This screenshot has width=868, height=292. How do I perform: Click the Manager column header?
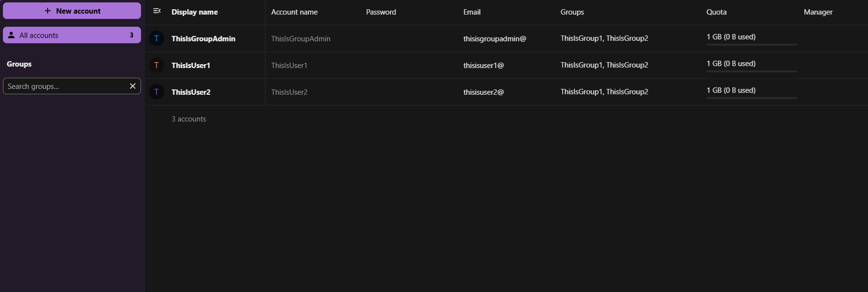pos(818,12)
